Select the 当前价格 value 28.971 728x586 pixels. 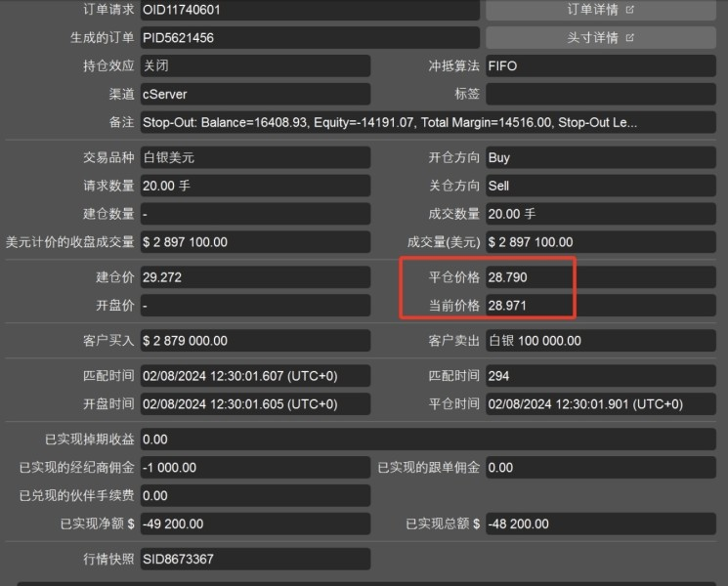(x=529, y=306)
